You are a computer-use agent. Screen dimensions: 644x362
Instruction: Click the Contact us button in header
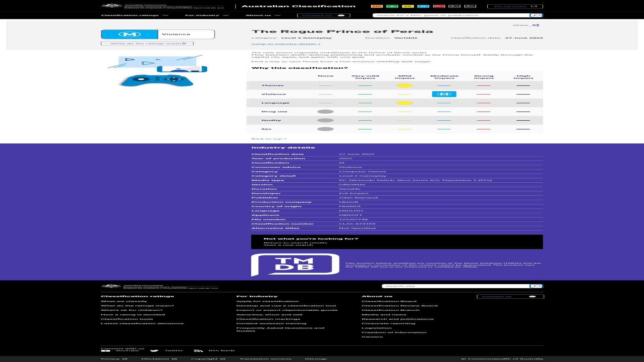[x=323, y=15]
